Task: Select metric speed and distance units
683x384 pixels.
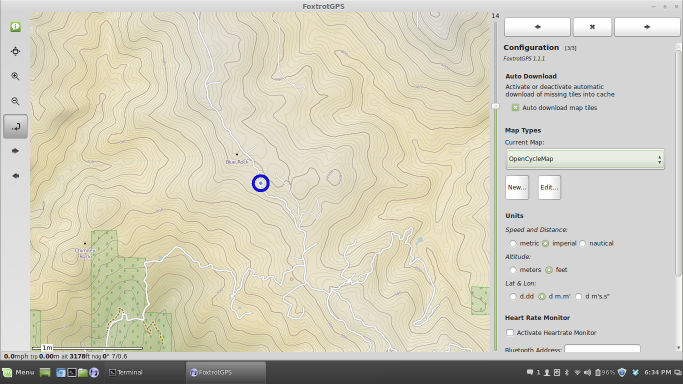Action: click(x=513, y=243)
